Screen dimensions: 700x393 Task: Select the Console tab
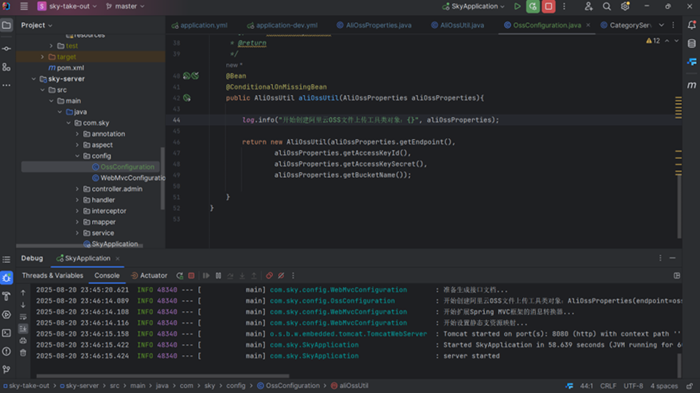(x=107, y=276)
